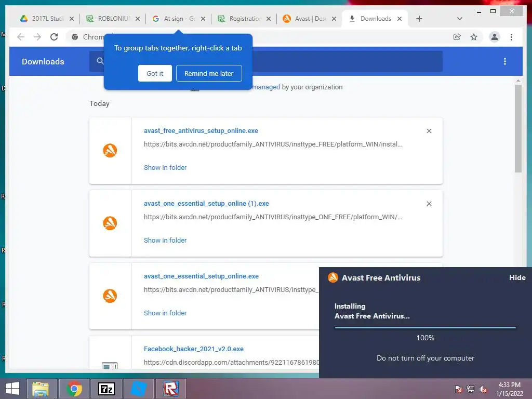Remove avast_one_essential_setup_online (1).exe from list

(429, 204)
